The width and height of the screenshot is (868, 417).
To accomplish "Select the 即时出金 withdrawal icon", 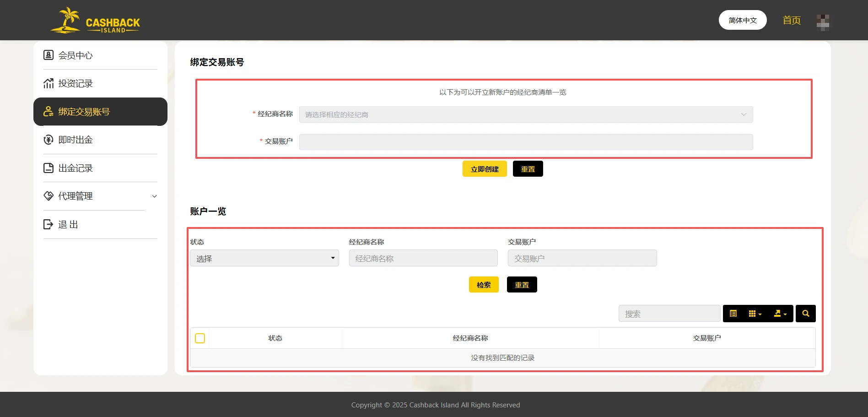I will click(x=49, y=139).
